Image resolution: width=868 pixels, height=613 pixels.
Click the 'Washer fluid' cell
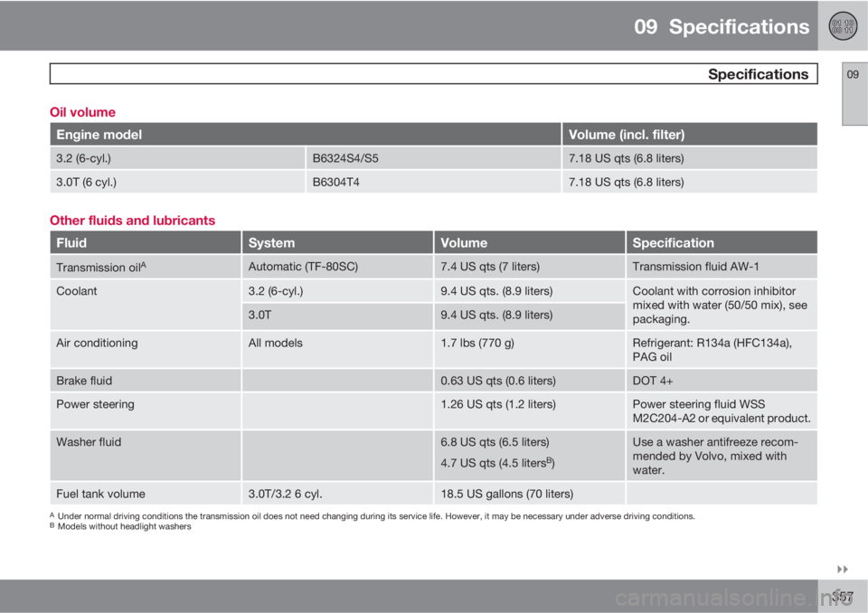(146, 456)
